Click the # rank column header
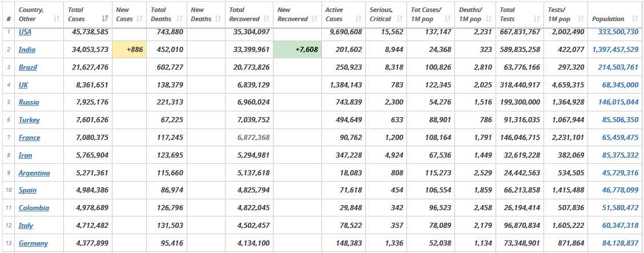 click(x=9, y=14)
